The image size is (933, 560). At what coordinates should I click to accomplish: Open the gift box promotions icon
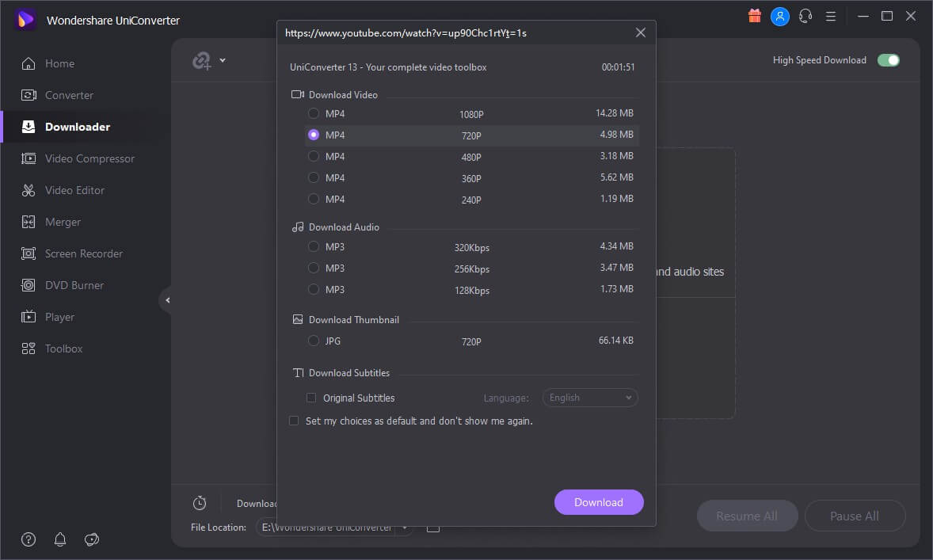point(755,16)
